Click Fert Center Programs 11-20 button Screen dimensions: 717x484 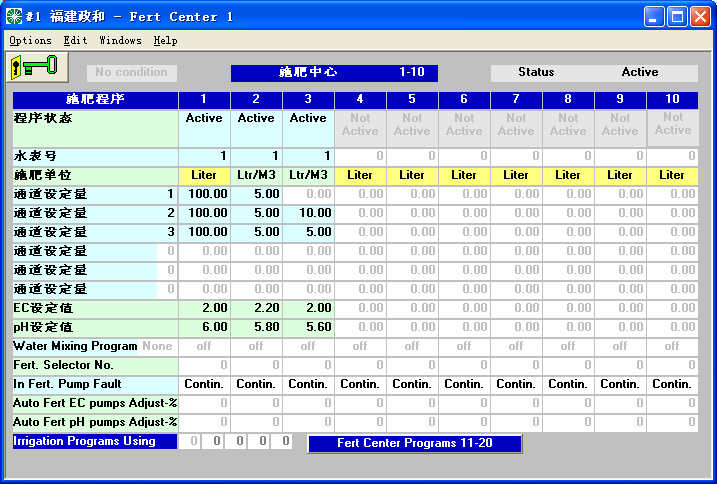click(414, 443)
